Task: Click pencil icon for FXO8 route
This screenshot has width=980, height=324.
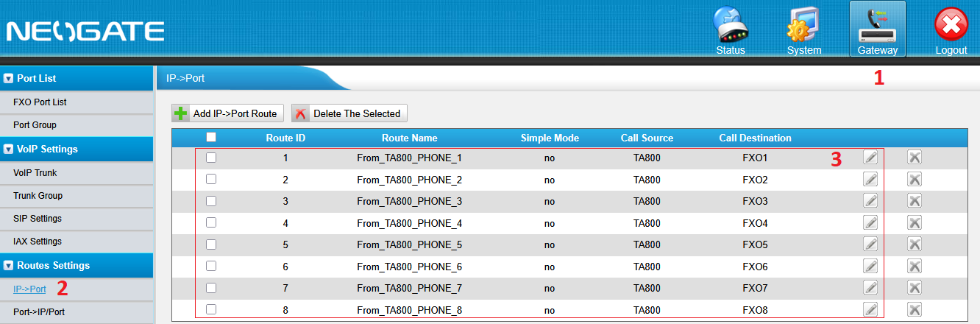Action: (x=870, y=309)
